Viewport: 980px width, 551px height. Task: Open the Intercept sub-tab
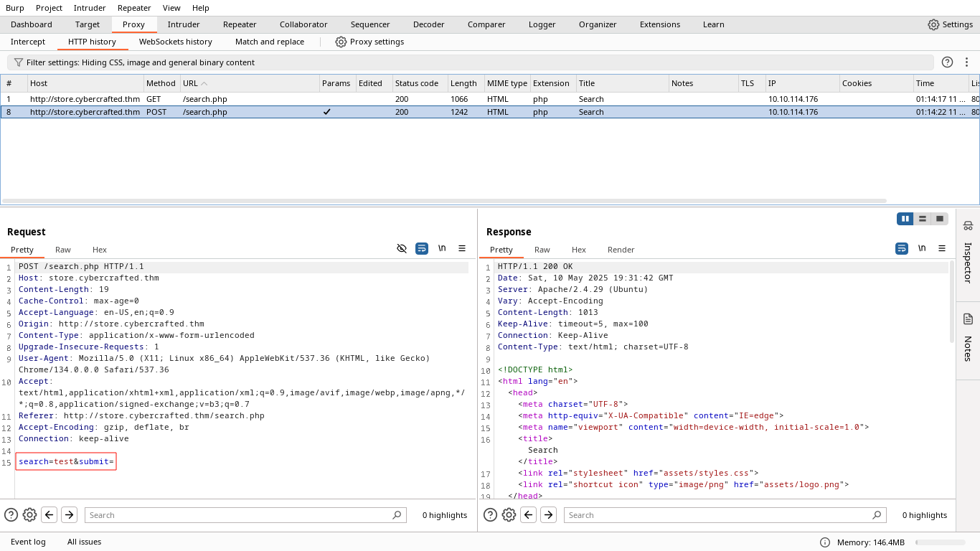coord(28,42)
